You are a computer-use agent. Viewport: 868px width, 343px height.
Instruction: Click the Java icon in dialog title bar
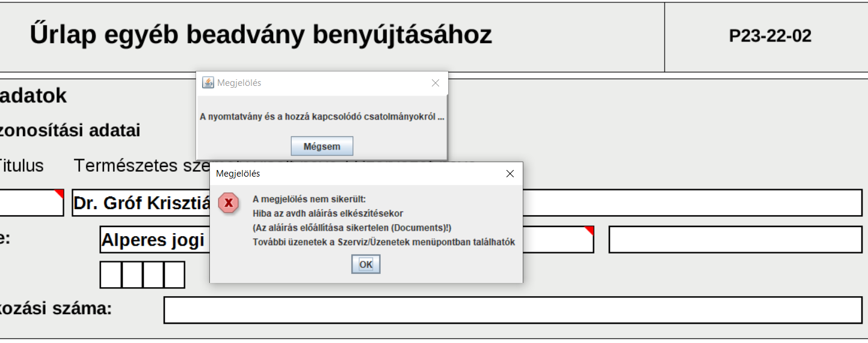click(x=208, y=83)
